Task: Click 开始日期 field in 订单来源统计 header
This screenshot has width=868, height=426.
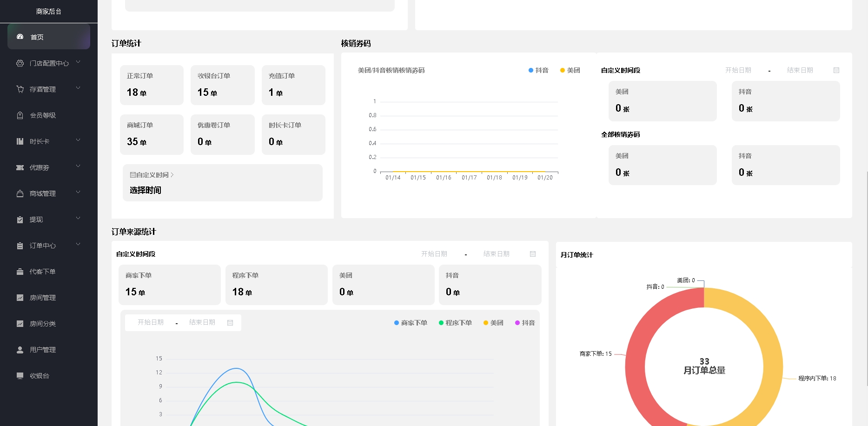Action: pos(434,254)
